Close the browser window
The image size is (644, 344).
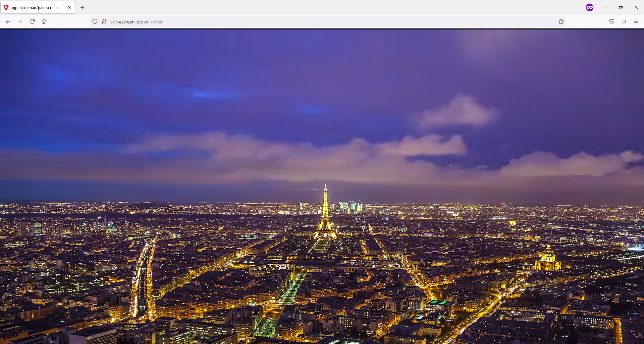click(636, 7)
